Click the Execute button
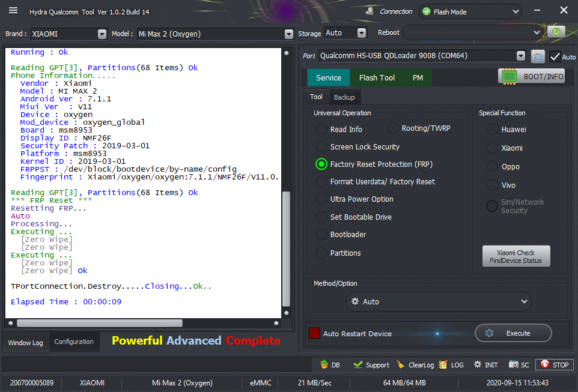The height and width of the screenshot is (392, 578). click(x=513, y=333)
